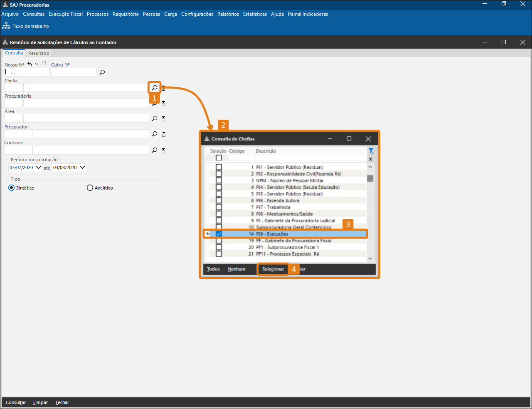Check PJ7 - Trabalhista checkbox

[219, 207]
